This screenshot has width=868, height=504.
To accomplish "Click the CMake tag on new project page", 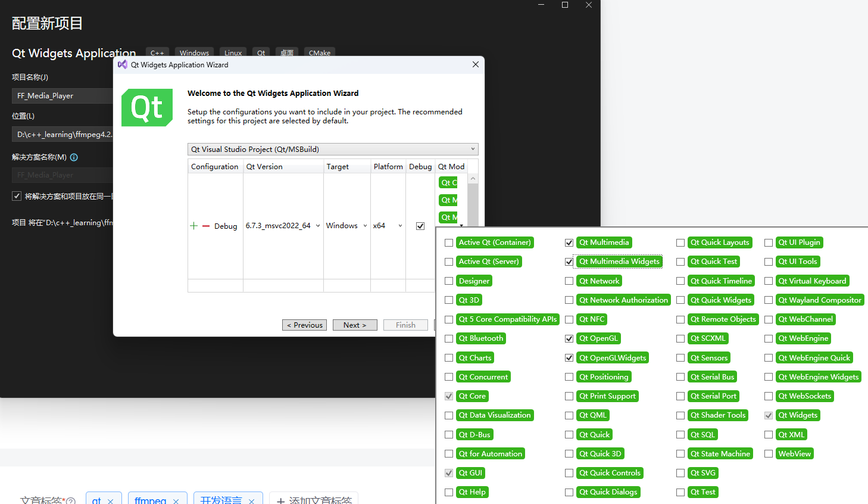I will 320,52.
